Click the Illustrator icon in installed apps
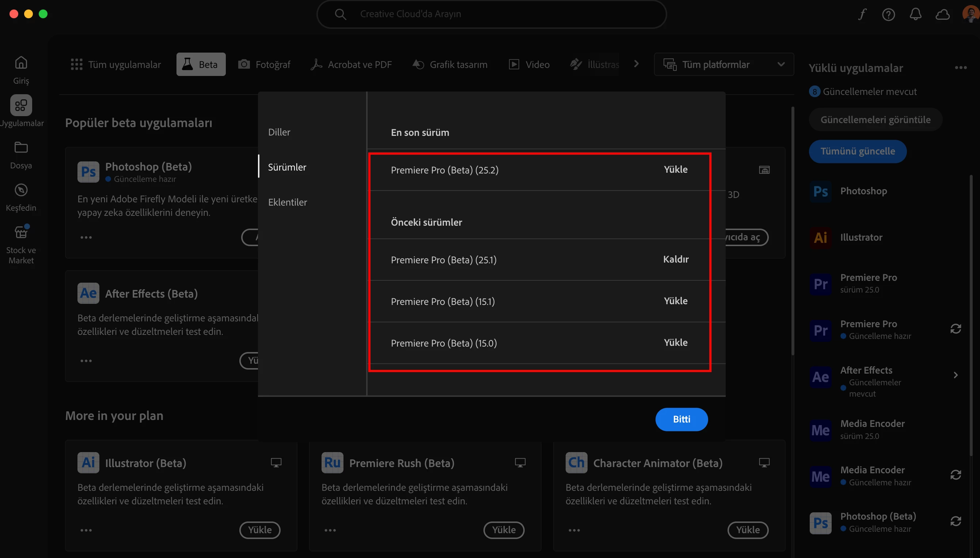The image size is (980, 558). [x=820, y=238]
